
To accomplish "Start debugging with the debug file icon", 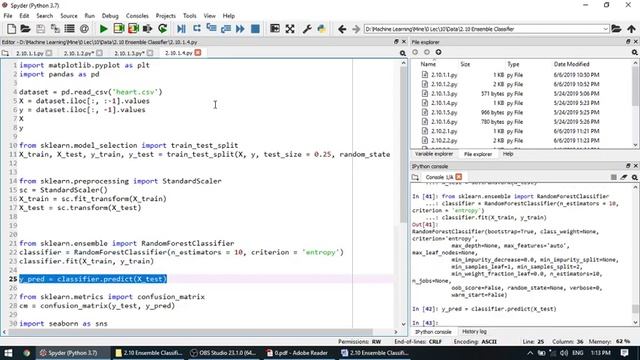I will pos(182,29).
